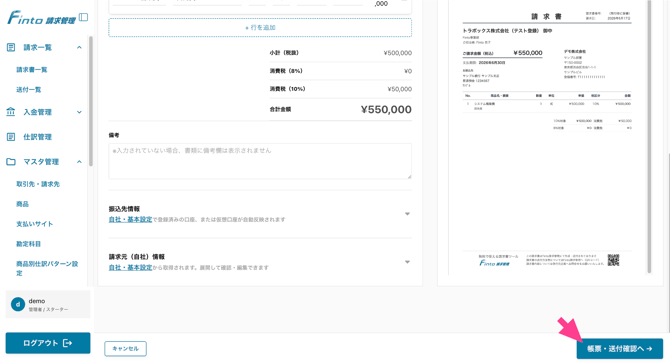The image size is (670, 363).
Task: Click the 請求書 preview thumbnail
Action: pyautogui.click(x=547, y=137)
